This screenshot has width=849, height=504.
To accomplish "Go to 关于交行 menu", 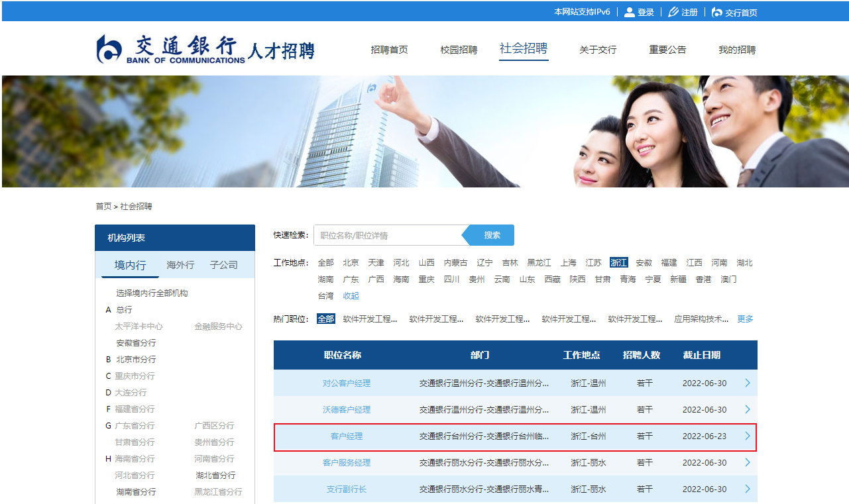I will coord(598,50).
